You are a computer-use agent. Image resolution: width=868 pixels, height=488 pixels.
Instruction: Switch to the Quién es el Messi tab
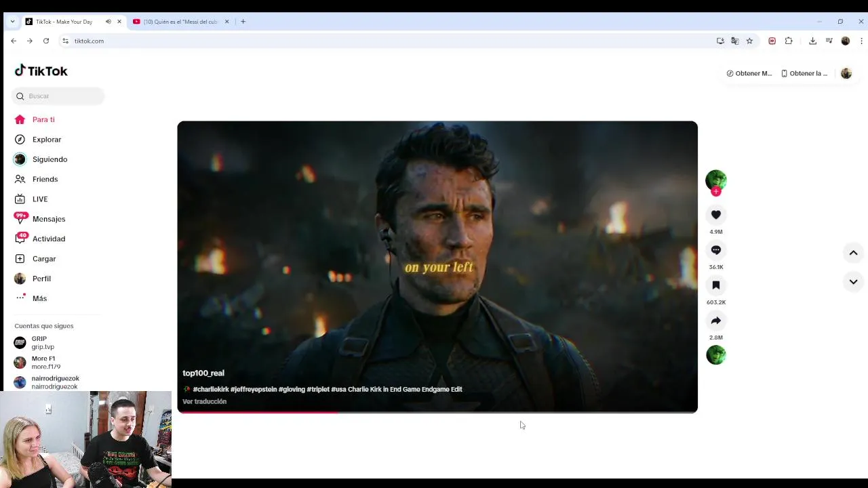coord(180,22)
